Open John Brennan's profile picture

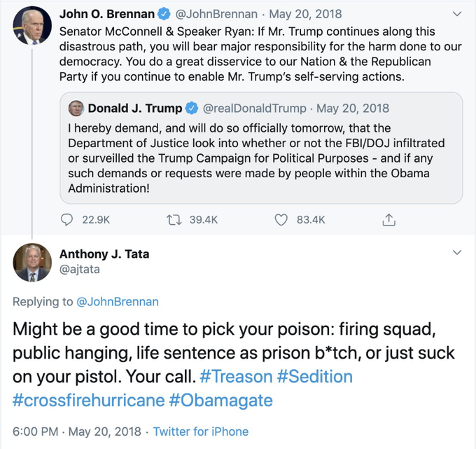[x=32, y=27]
